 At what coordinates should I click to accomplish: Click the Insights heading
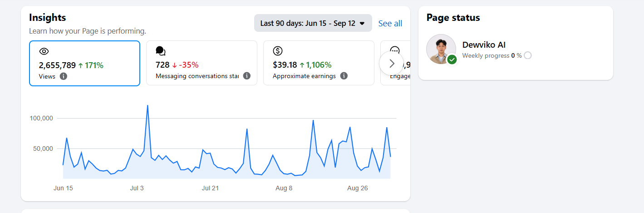click(48, 18)
